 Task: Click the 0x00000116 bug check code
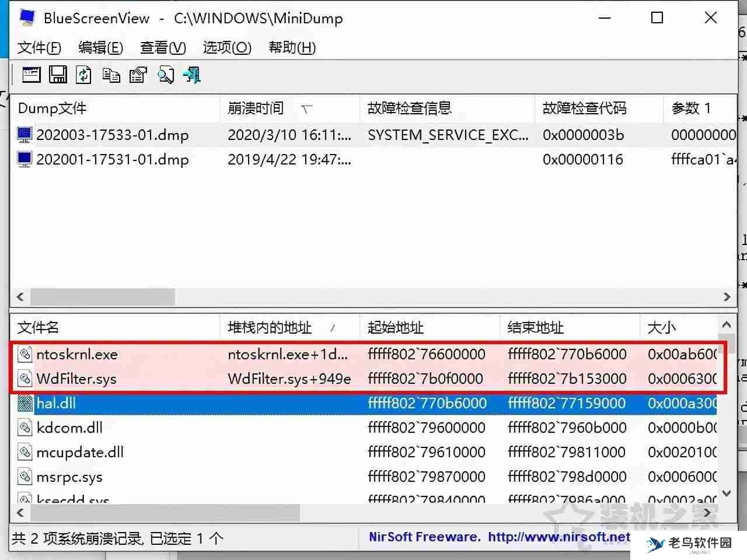[583, 159]
